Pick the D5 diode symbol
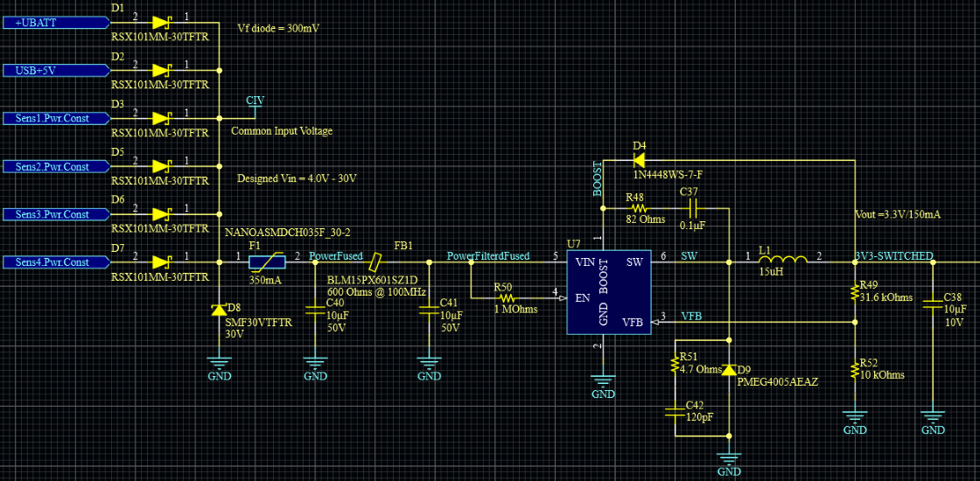 [x=161, y=166]
